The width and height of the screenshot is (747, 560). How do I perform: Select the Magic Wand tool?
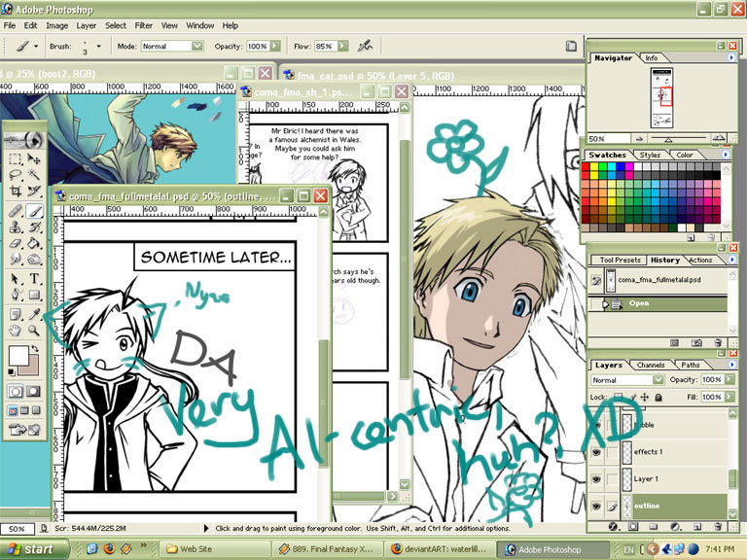coord(34,175)
